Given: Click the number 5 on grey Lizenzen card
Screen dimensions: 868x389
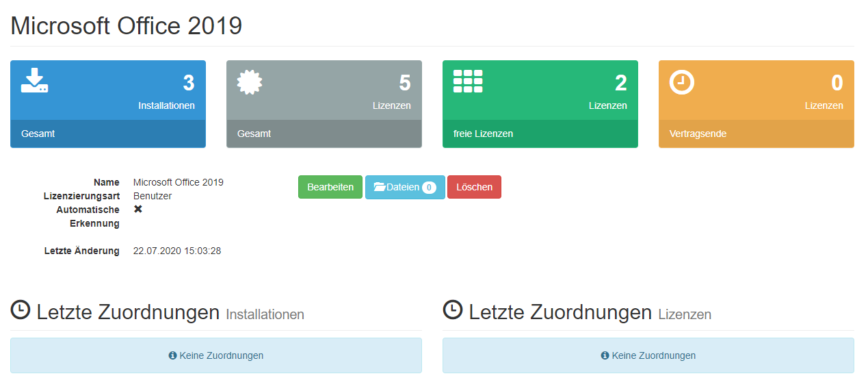Looking at the screenshot, I should [405, 83].
